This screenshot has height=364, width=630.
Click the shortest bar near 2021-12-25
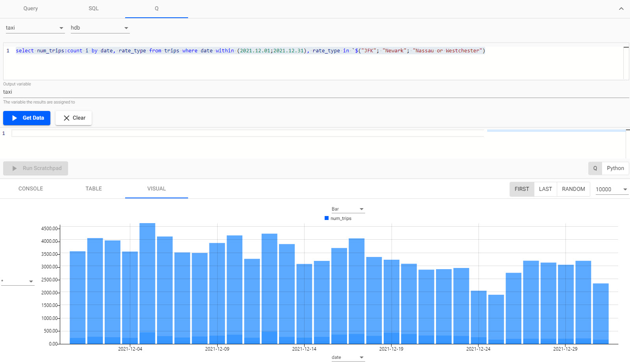(x=496, y=319)
